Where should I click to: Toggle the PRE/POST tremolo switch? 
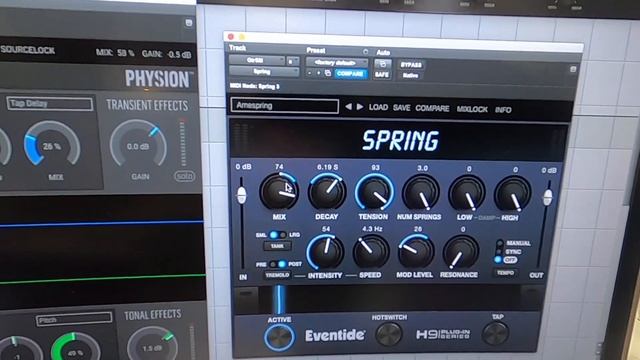(278, 264)
